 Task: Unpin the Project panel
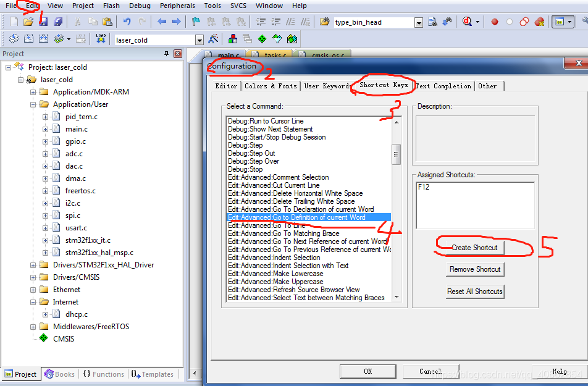point(167,54)
